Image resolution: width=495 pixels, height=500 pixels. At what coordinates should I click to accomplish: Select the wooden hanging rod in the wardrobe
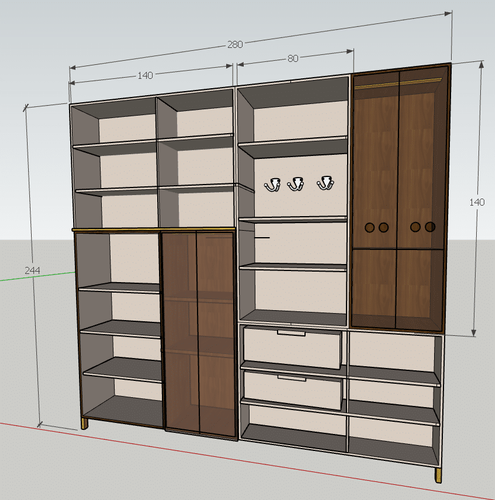point(398,83)
